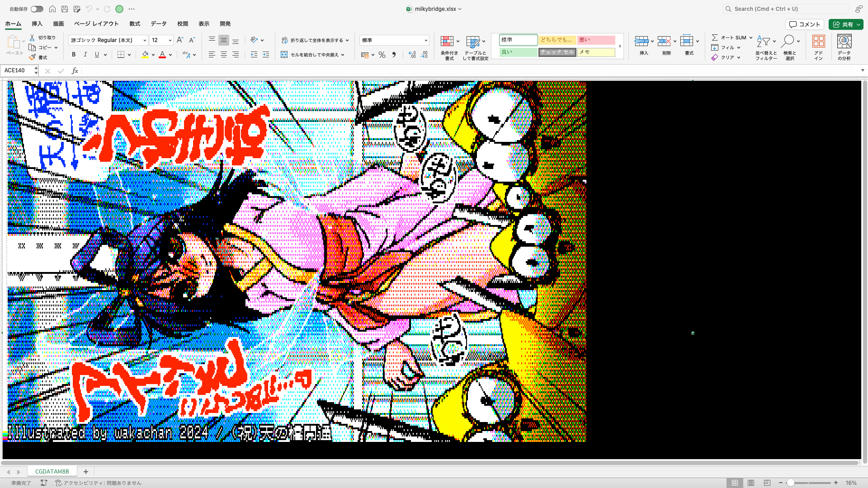Open number format dropdown
This screenshot has width=868, height=488.
[426, 40]
